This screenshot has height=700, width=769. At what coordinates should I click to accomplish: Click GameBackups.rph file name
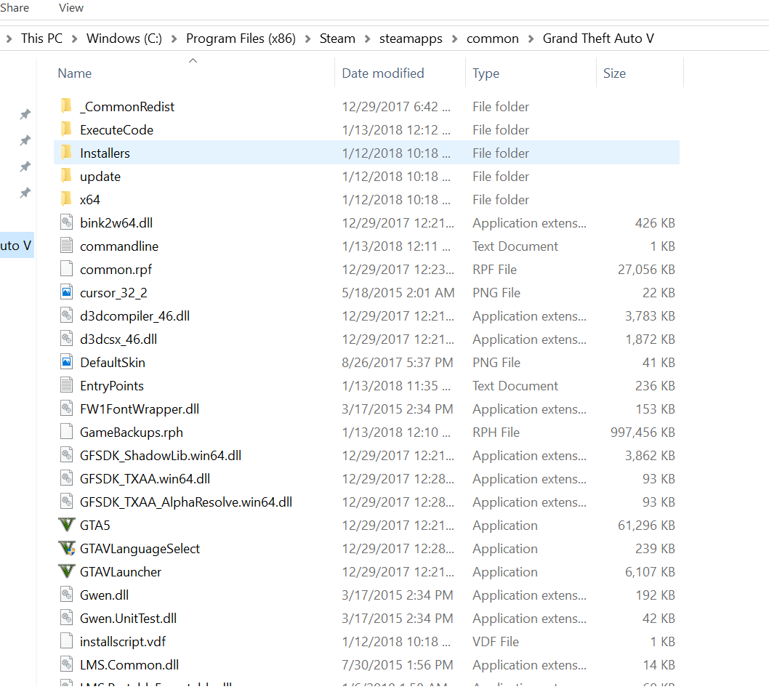pos(132,433)
